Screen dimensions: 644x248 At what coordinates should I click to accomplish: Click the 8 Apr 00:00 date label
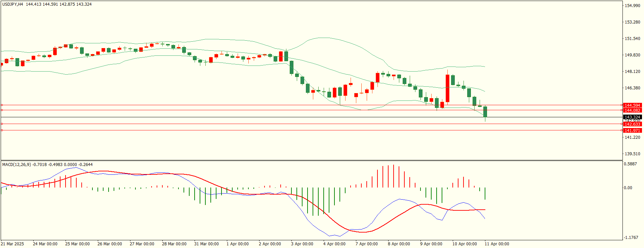pos(399,244)
